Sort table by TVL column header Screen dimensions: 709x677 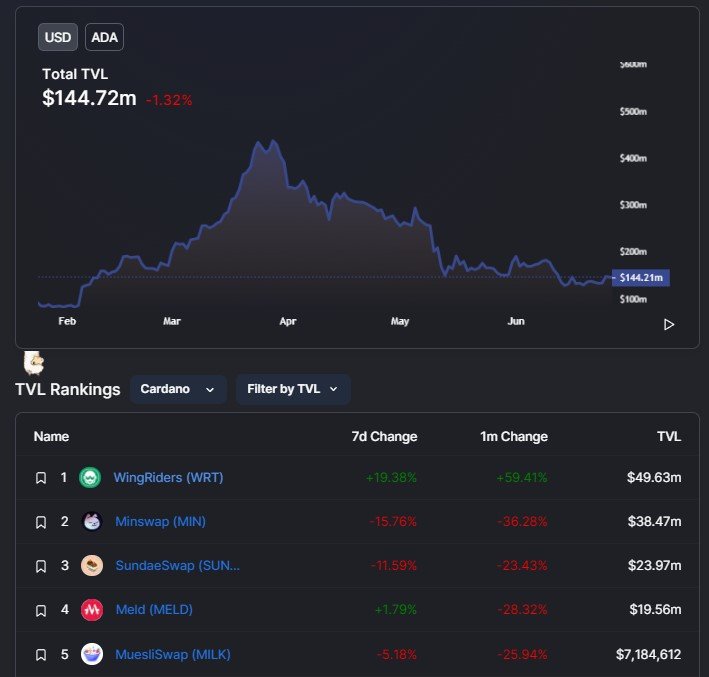(669, 436)
